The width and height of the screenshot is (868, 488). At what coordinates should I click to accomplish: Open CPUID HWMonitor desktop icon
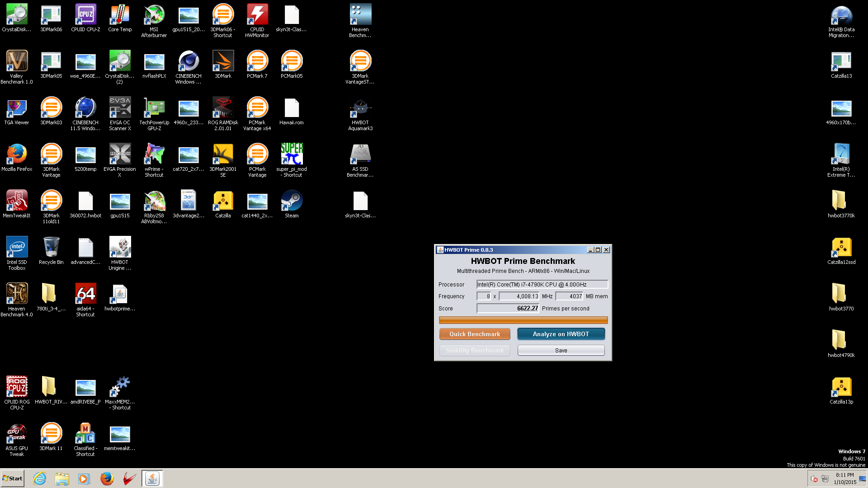coord(257,21)
